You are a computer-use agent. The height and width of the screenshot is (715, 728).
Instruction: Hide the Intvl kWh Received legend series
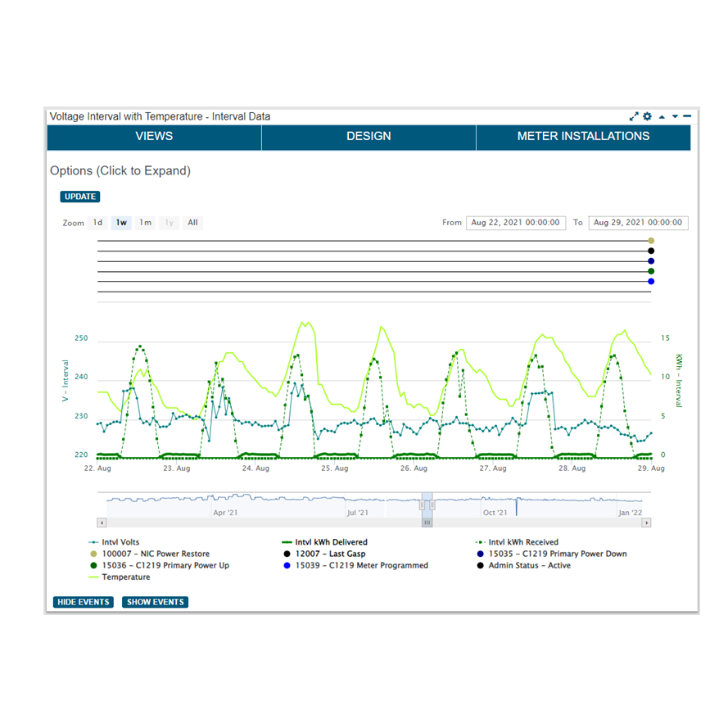coord(523,542)
